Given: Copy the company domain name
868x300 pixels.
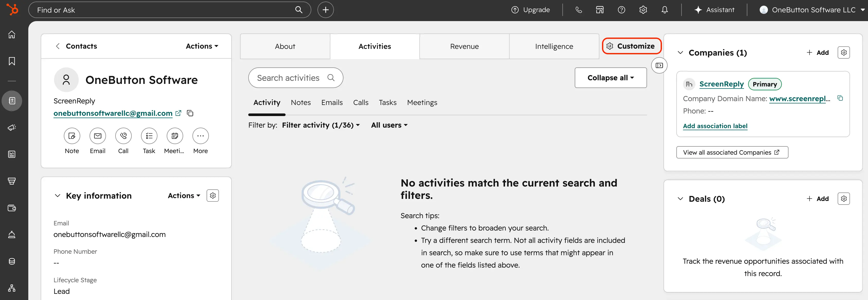Looking at the screenshot, I should [840, 98].
